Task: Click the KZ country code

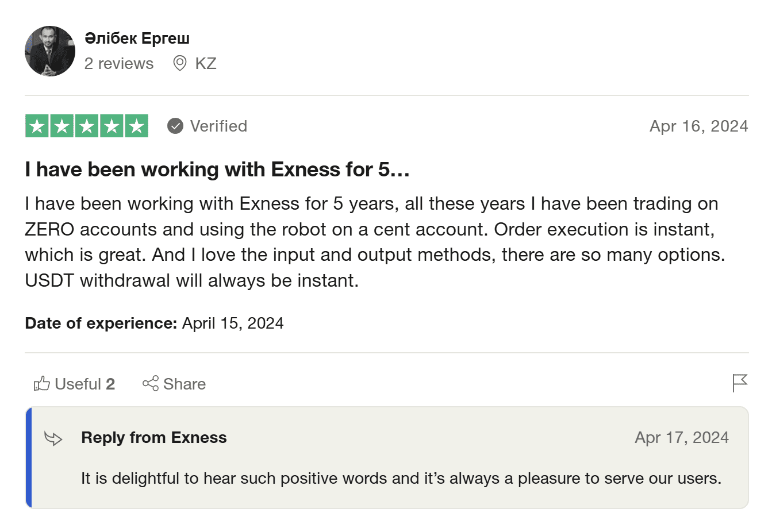Action: point(206,63)
